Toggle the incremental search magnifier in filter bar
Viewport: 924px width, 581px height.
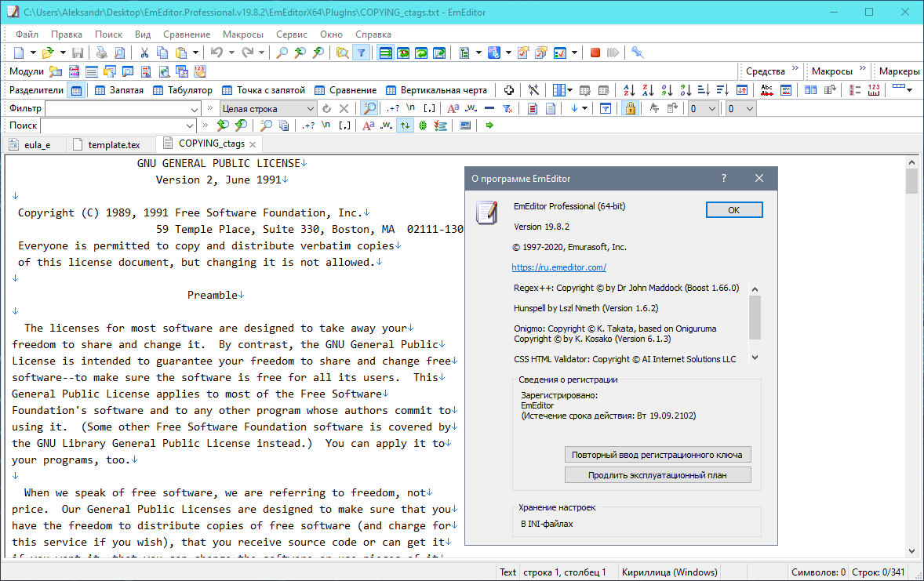[x=369, y=108]
